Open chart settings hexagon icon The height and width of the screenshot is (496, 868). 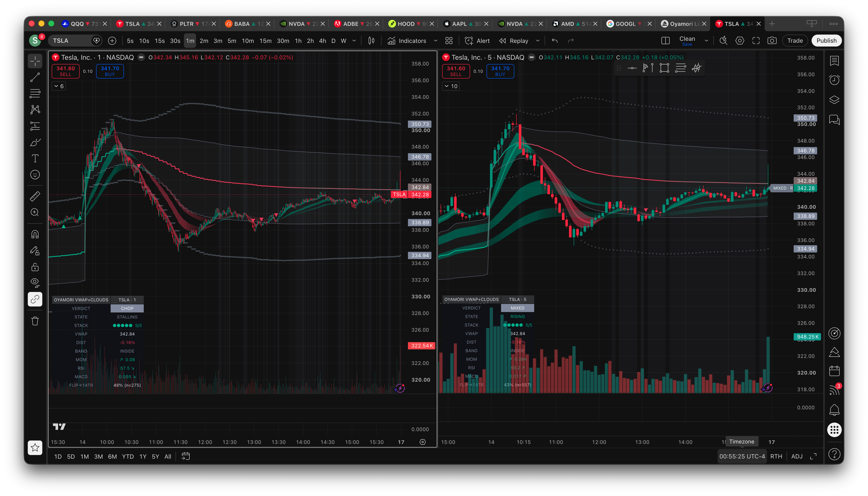coord(740,41)
